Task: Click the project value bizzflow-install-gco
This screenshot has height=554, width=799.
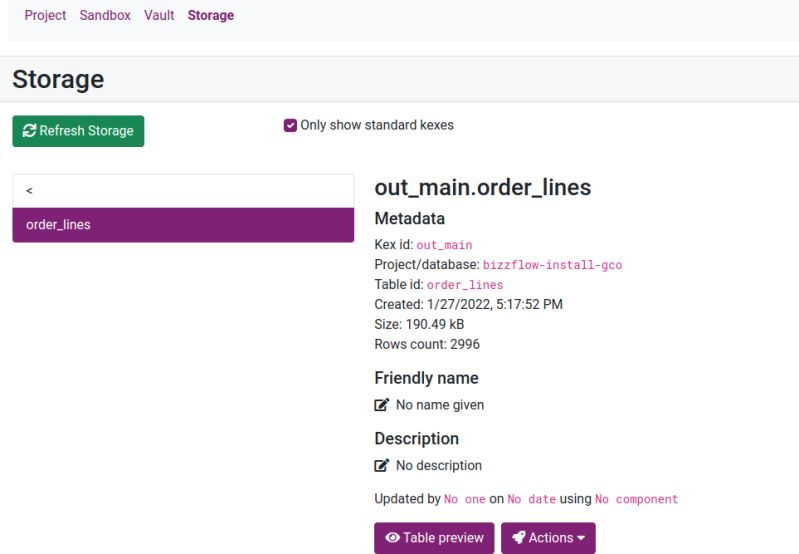Action: click(552, 265)
